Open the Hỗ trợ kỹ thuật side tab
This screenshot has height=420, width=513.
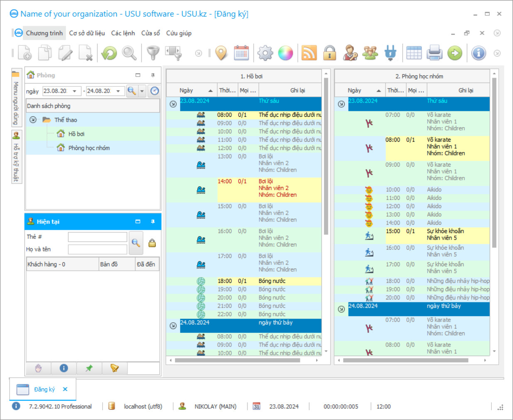click(x=16, y=157)
